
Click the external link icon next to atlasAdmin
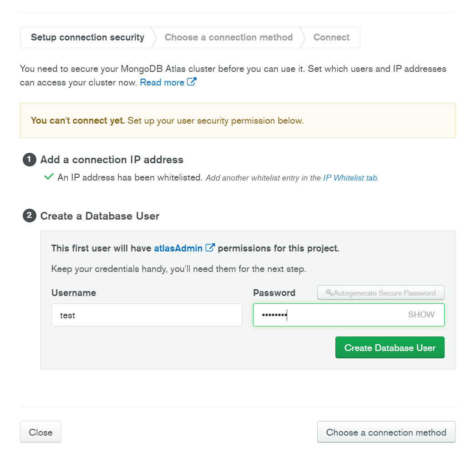tap(210, 248)
